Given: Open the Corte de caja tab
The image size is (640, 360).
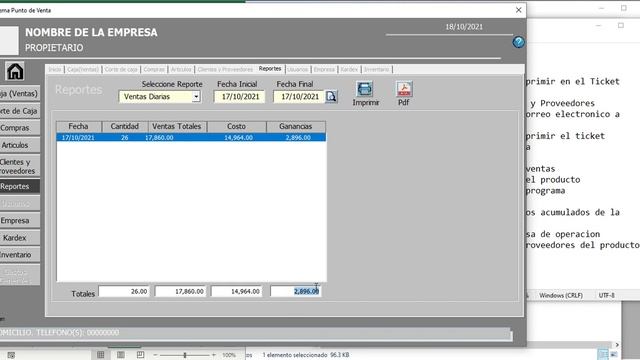Looking at the screenshot, I should click(x=121, y=69).
